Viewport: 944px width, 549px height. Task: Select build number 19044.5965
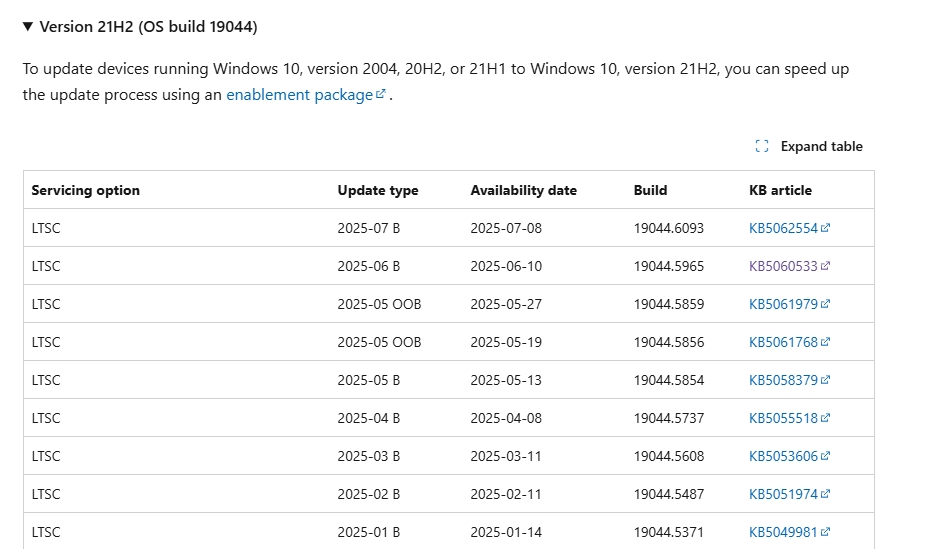click(669, 266)
